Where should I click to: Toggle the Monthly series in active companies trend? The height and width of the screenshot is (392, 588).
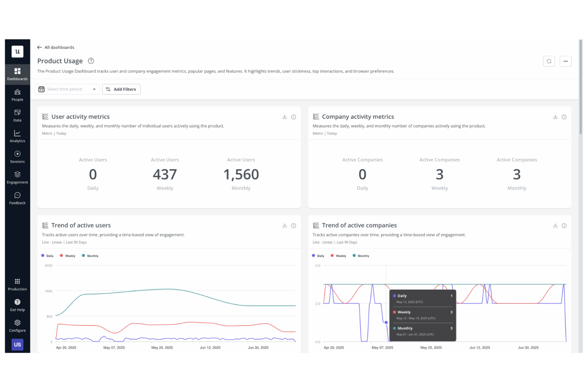[361, 255]
